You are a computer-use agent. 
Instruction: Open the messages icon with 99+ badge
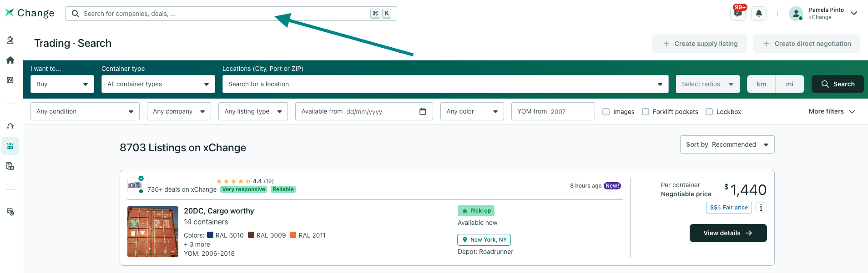pyautogui.click(x=738, y=13)
